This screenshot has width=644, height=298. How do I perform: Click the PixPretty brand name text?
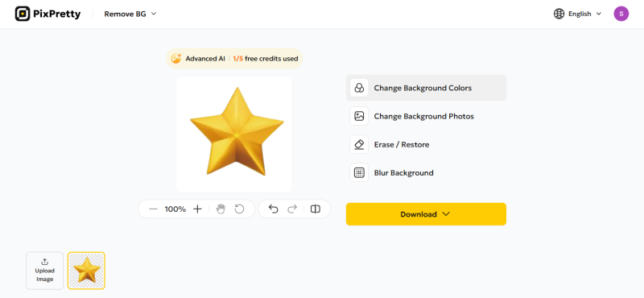pos(57,14)
